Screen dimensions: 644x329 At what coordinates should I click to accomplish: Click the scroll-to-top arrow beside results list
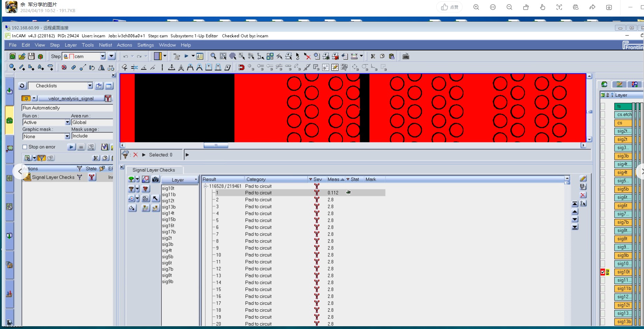click(575, 204)
